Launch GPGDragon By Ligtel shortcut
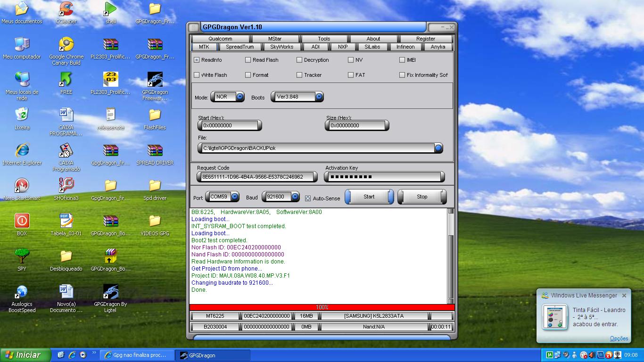This screenshot has width=644, height=362. (110, 298)
